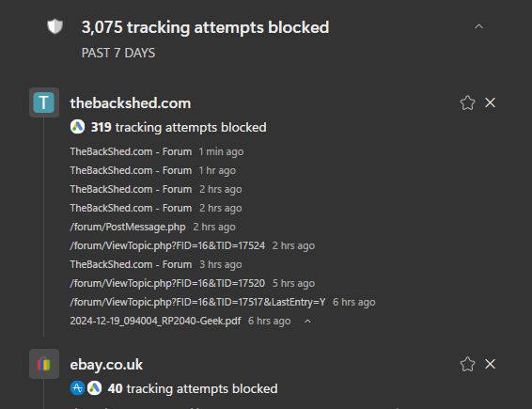This screenshot has height=409, width=532.
Task: Click the shield icon beside tracking summary
Action: pyautogui.click(x=55, y=26)
